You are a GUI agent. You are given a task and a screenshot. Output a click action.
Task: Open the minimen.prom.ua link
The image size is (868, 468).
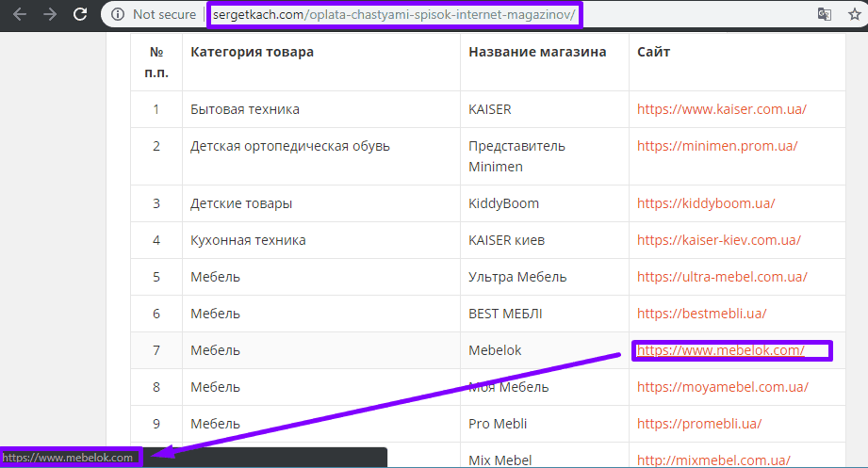(x=717, y=146)
